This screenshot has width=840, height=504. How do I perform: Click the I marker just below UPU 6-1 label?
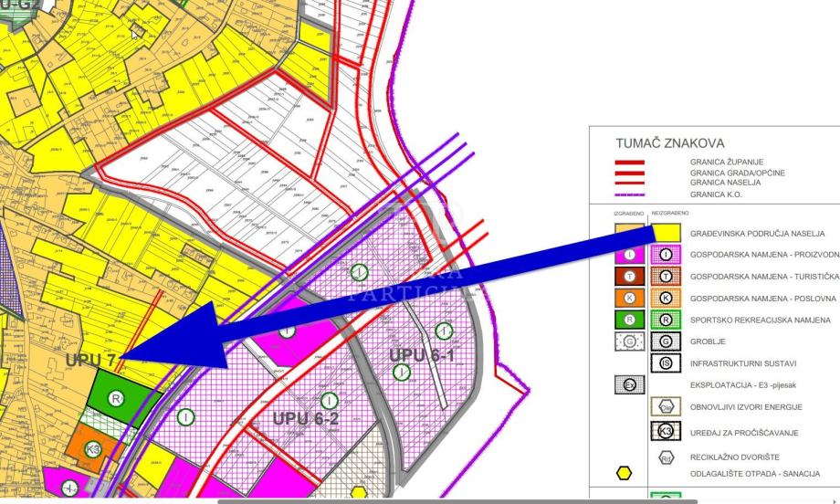401,372
